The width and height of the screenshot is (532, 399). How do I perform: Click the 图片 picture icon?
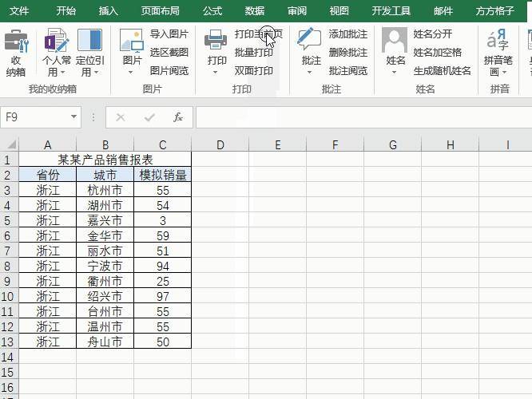click(x=132, y=41)
